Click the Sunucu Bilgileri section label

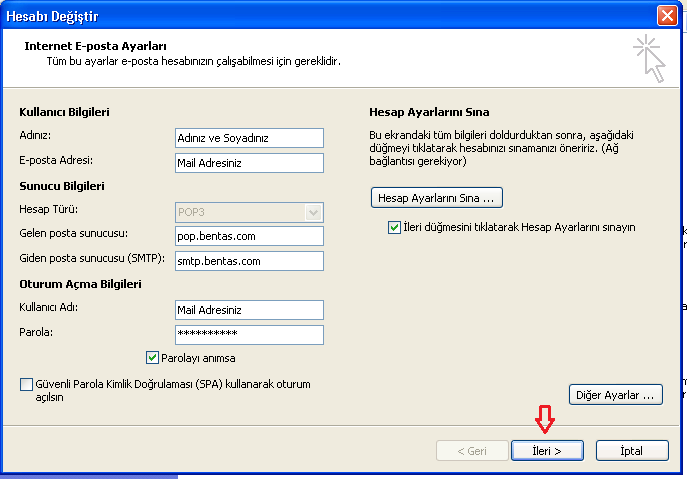tap(62, 186)
